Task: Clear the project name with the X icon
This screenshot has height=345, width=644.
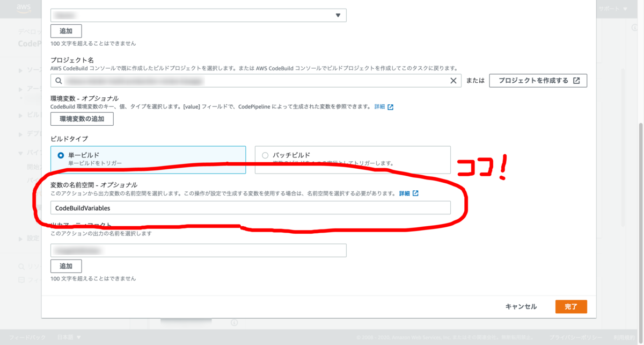Action: coord(453,81)
